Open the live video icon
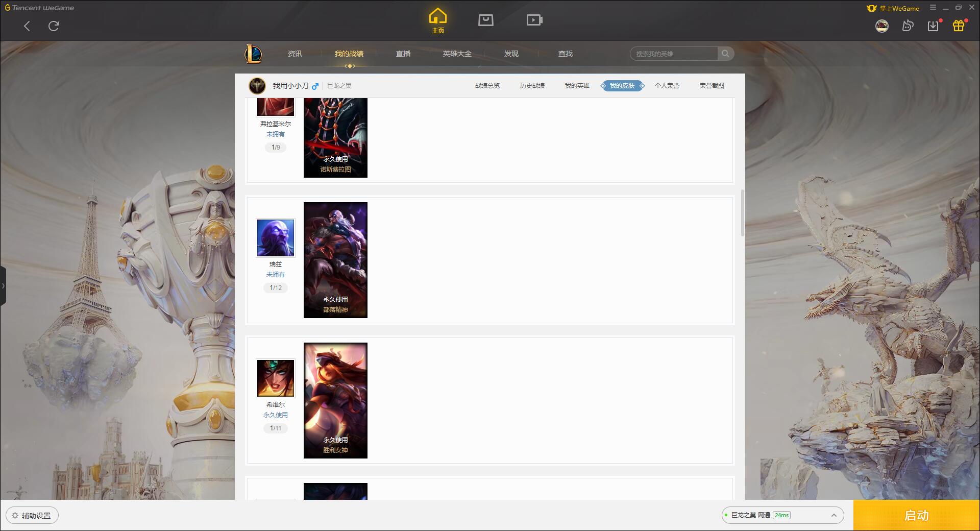 click(x=534, y=20)
